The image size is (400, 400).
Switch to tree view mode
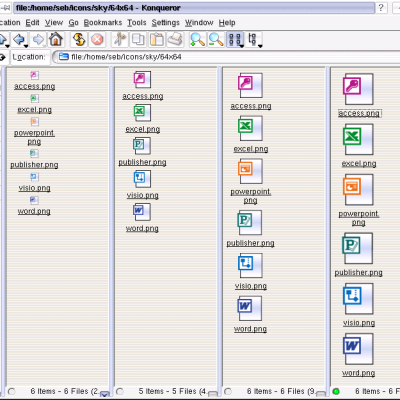coord(253,39)
